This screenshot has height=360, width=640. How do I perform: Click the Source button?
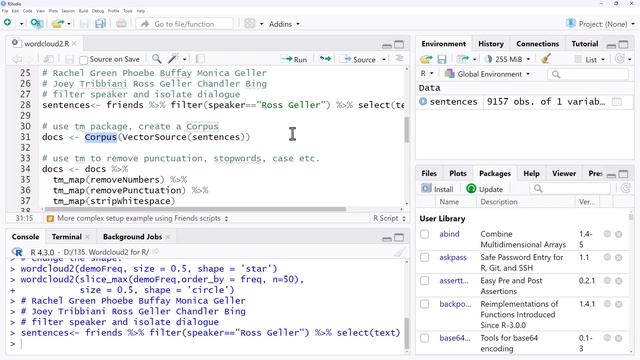coord(359,60)
